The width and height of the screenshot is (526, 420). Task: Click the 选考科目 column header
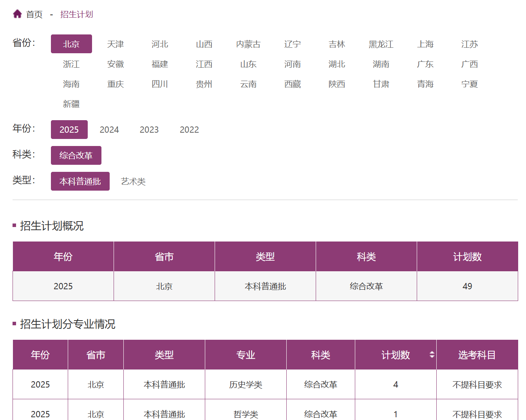point(477,355)
